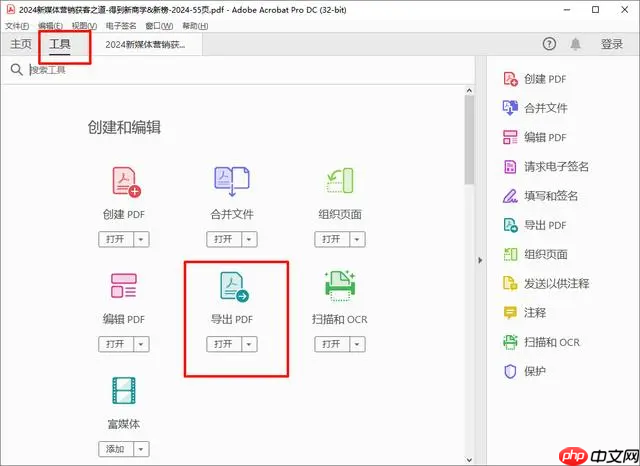This screenshot has height=466, width=640.
Task: Open 请求电子签名 in the right sidebar
Action: pos(546,166)
